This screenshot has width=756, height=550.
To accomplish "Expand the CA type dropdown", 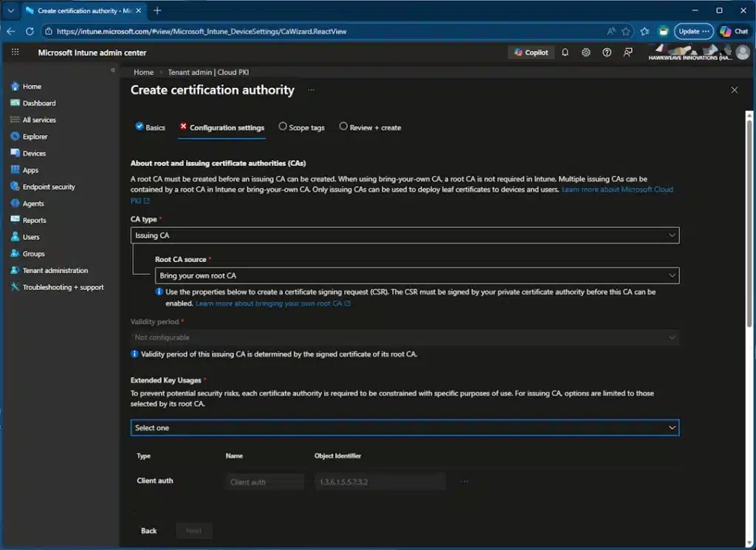I will (405, 236).
